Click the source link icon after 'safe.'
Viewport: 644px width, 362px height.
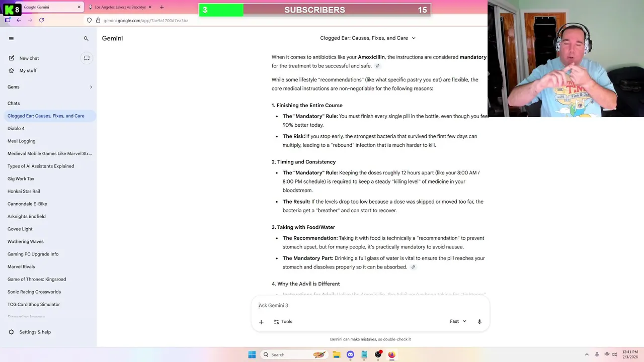coord(377,66)
